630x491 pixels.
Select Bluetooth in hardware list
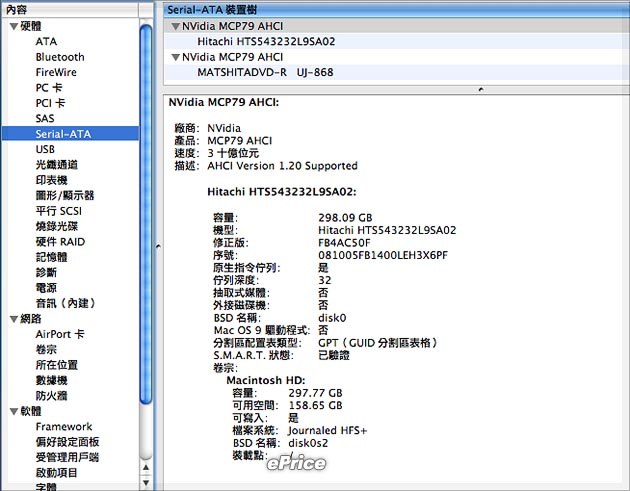coord(60,57)
